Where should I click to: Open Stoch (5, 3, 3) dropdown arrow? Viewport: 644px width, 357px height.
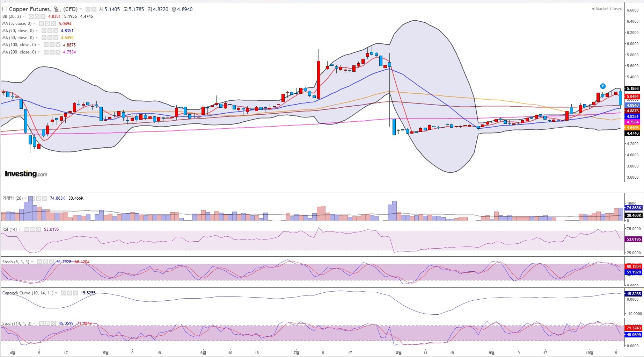coord(32,262)
